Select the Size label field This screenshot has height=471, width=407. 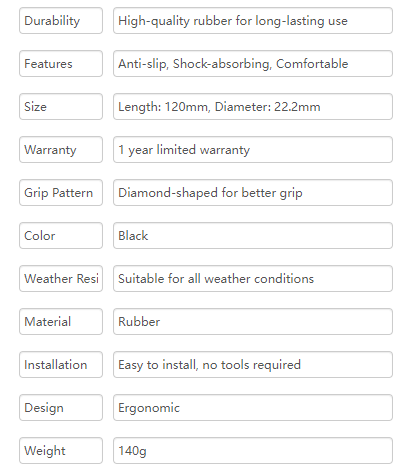click(61, 107)
